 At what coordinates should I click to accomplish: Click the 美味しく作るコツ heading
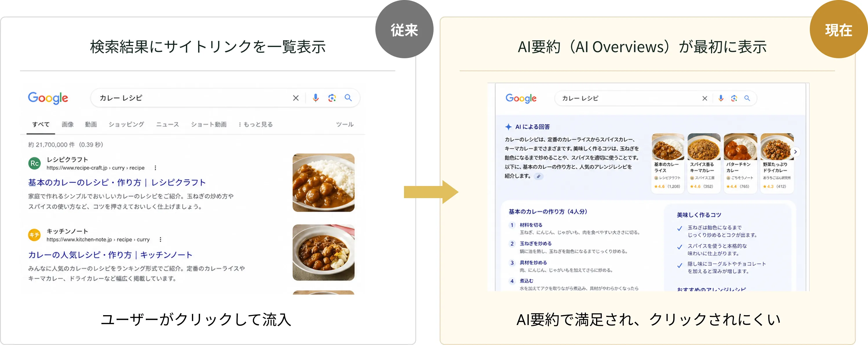(x=699, y=215)
